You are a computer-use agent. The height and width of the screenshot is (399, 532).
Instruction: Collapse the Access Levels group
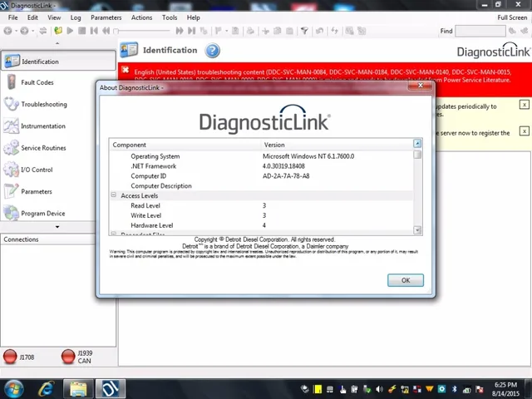tap(114, 195)
